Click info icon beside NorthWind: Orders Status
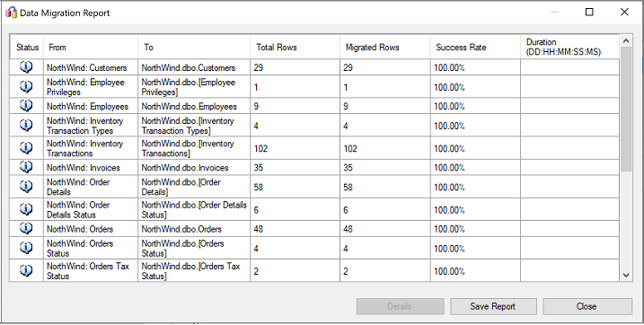Viewport: 644px width, 325px height. [x=26, y=248]
